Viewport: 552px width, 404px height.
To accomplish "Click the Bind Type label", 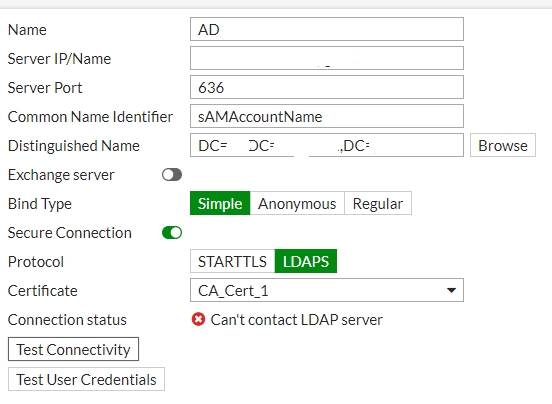I will click(x=40, y=204).
